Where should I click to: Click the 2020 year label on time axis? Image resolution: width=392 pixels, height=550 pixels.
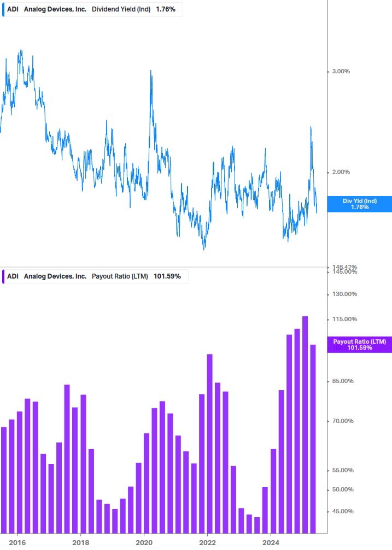click(144, 543)
